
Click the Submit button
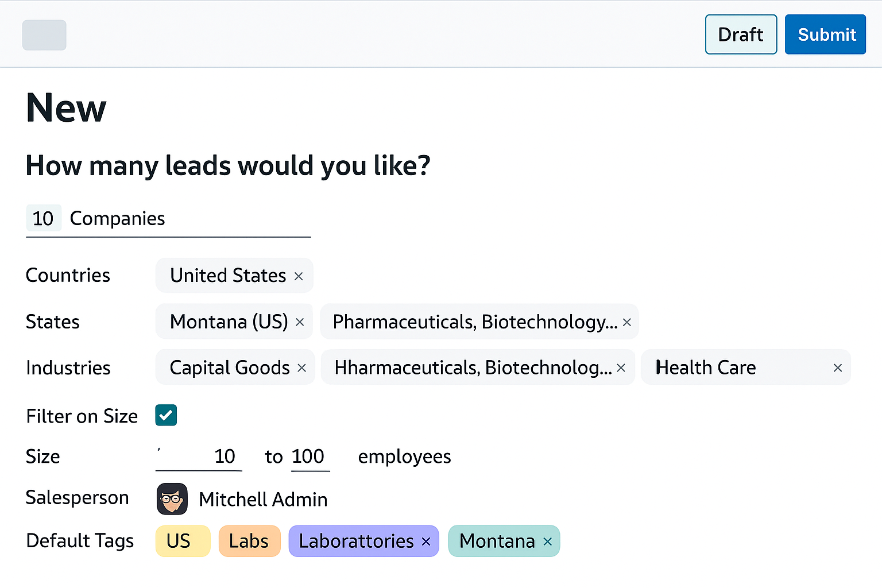click(825, 34)
